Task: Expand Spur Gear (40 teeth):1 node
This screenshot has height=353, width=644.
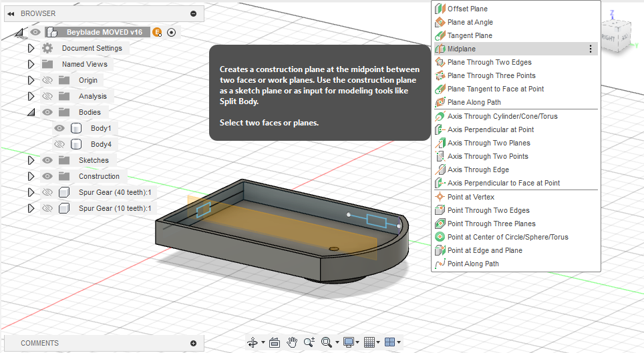Action: click(x=31, y=192)
